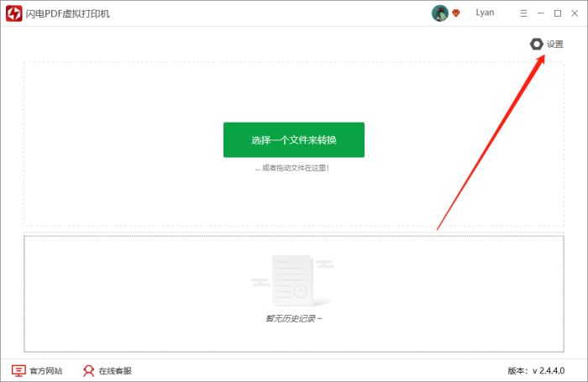
Task: Click the username Lyan
Action: tap(485, 13)
